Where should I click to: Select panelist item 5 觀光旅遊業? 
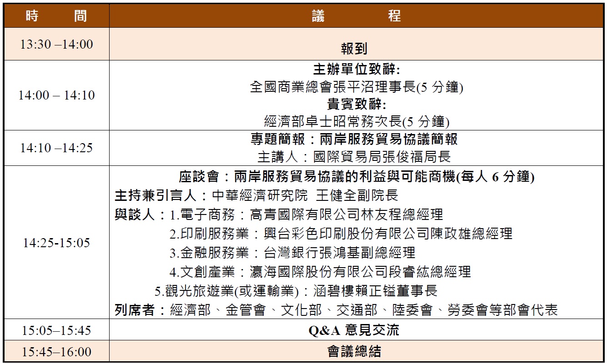click(x=296, y=291)
